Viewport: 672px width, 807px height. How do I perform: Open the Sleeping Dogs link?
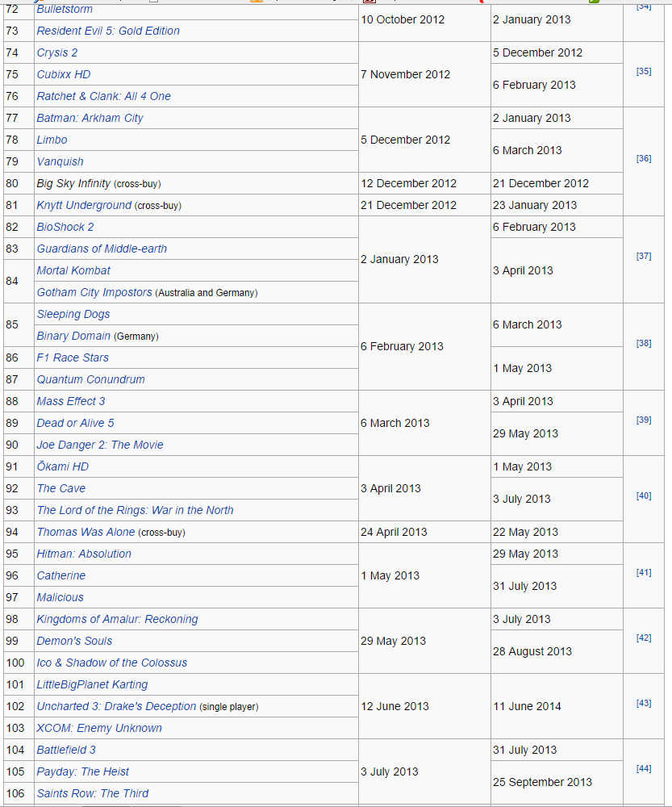pos(73,314)
